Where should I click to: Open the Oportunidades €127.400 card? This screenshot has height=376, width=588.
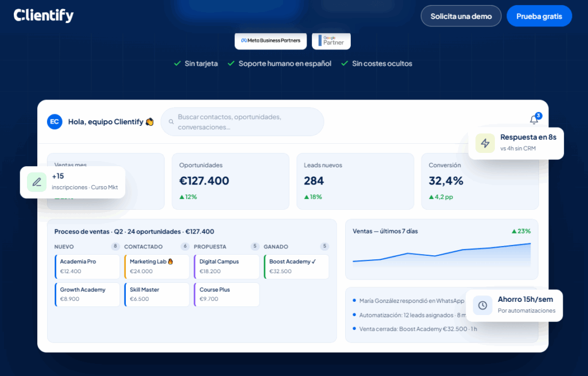click(x=230, y=181)
